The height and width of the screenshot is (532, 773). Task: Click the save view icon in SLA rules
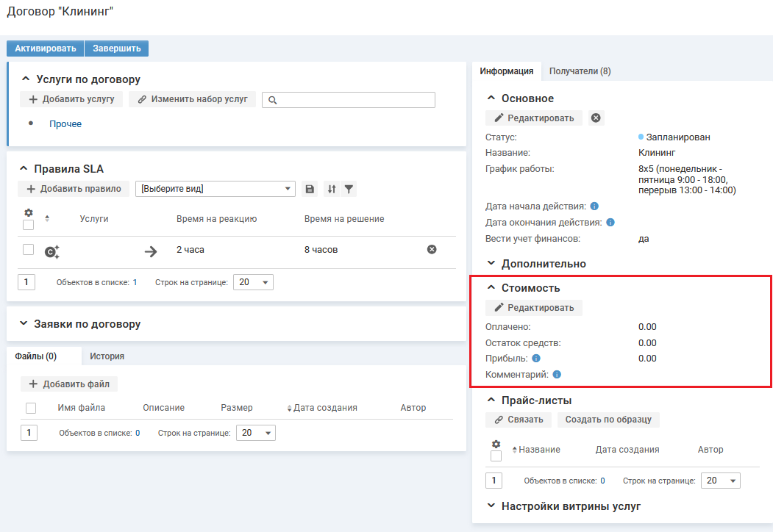(x=310, y=189)
